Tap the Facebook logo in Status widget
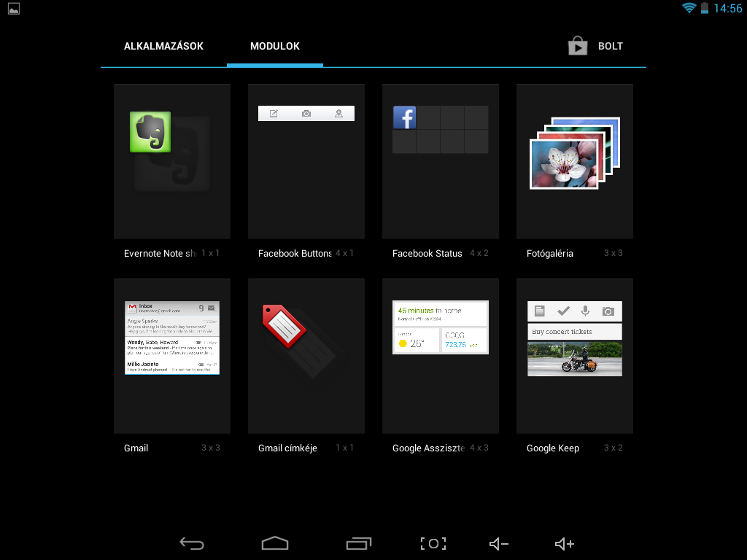 404,117
